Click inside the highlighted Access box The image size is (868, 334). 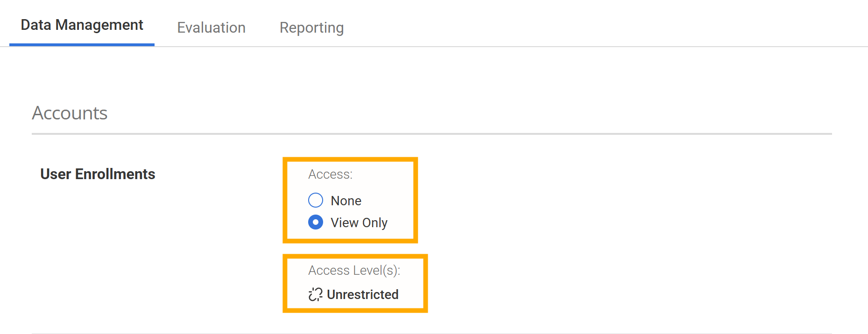350,200
